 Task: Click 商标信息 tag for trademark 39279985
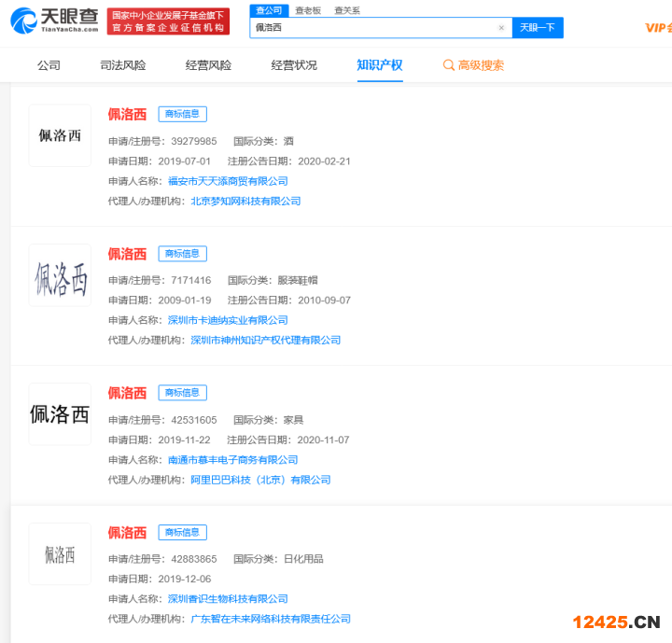(183, 114)
